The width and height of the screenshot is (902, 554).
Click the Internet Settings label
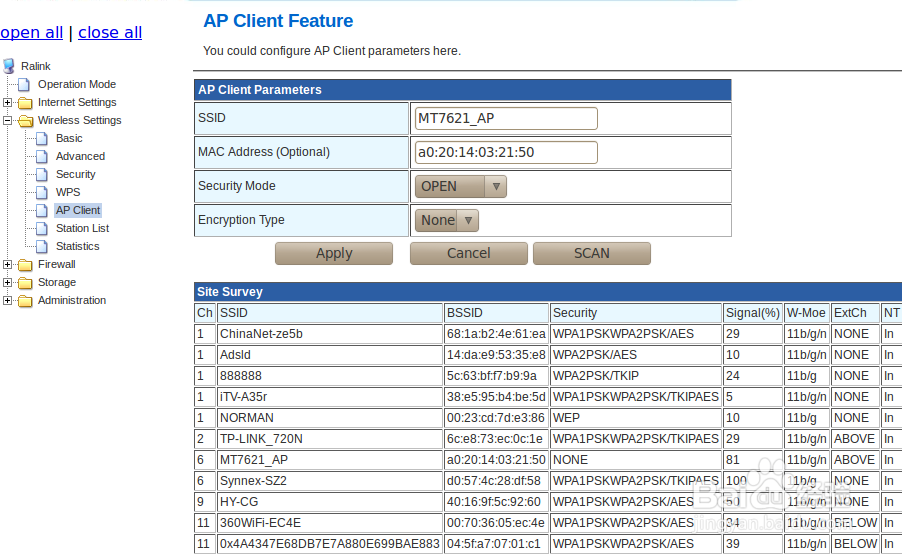pyautogui.click(x=77, y=102)
